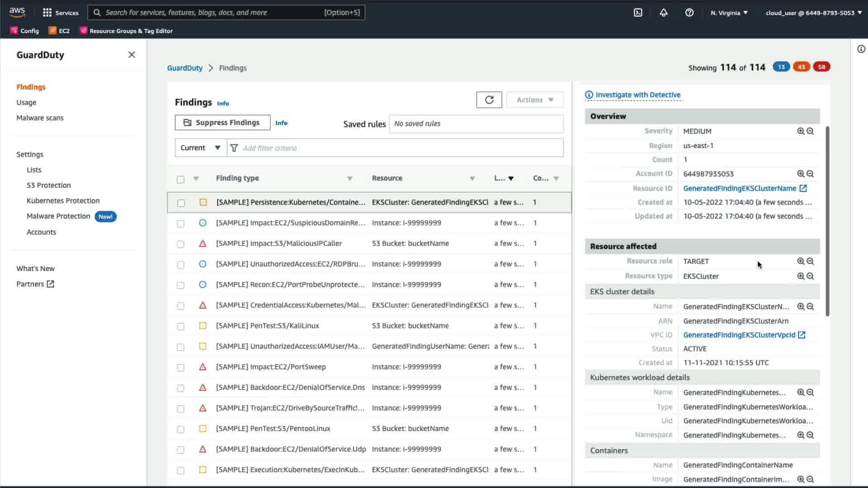This screenshot has width=868, height=488.
Task: Click zoom-in filter icon for Resource type EKSCluster
Action: pyautogui.click(x=801, y=276)
